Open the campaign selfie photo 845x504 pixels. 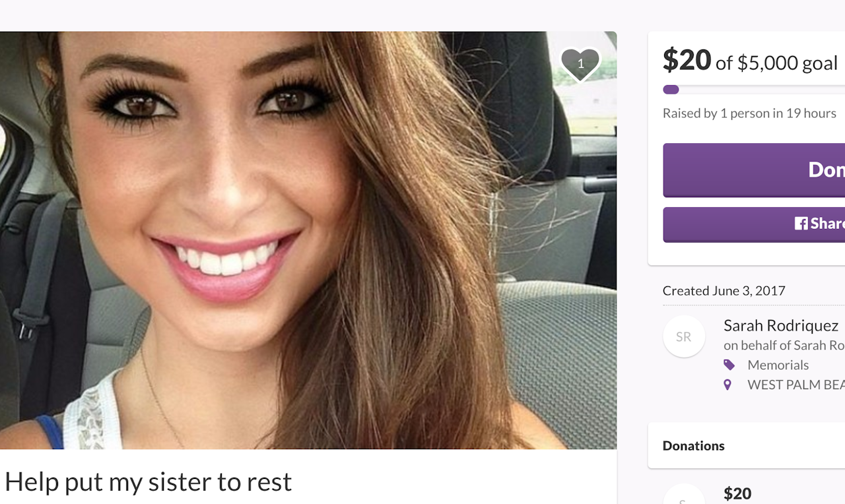(x=308, y=240)
